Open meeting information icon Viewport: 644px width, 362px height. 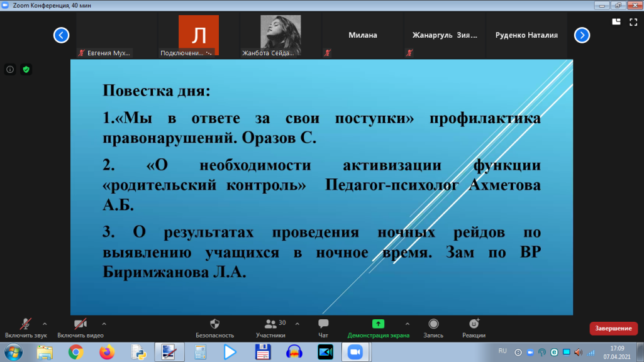[10, 69]
